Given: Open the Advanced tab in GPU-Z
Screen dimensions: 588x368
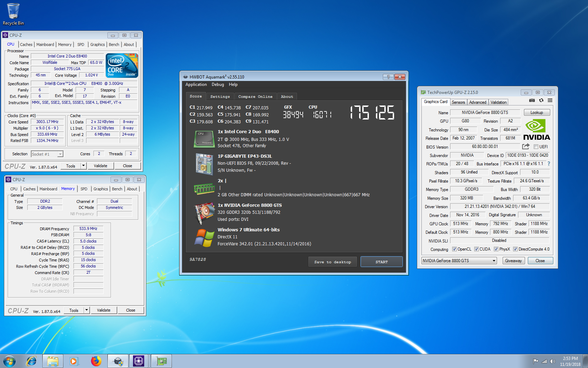Looking at the screenshot, I should 478,102.
